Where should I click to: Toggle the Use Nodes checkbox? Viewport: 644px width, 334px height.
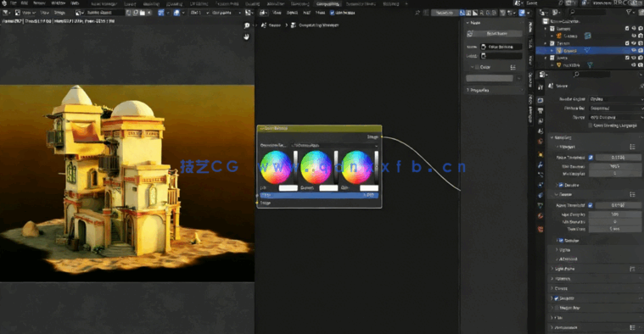(x=332, y=13)
